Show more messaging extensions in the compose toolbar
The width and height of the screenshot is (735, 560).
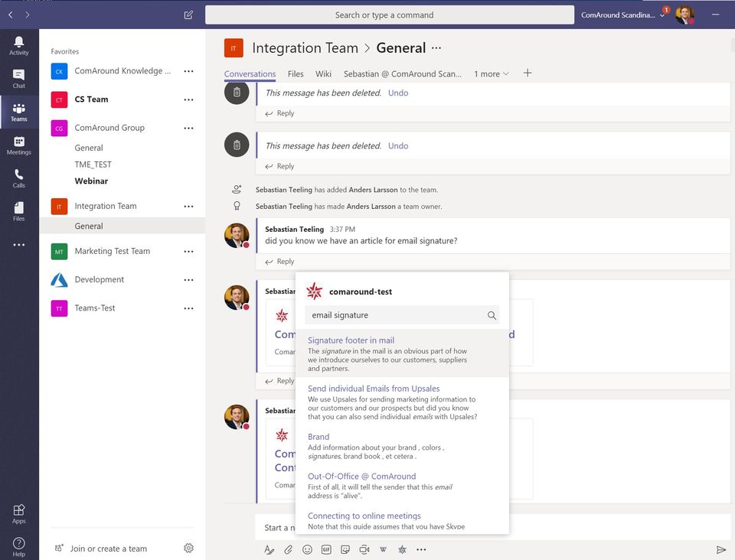point(421,549)
